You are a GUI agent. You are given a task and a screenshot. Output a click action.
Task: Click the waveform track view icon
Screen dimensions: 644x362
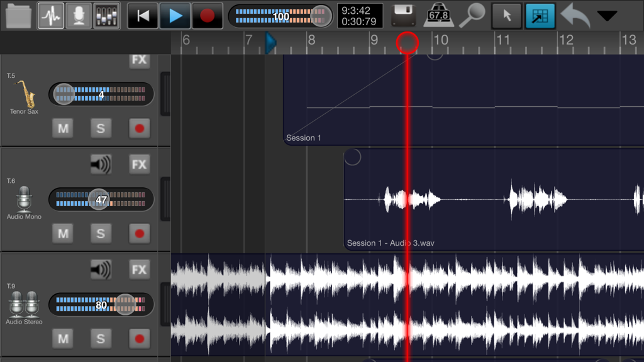50,15
